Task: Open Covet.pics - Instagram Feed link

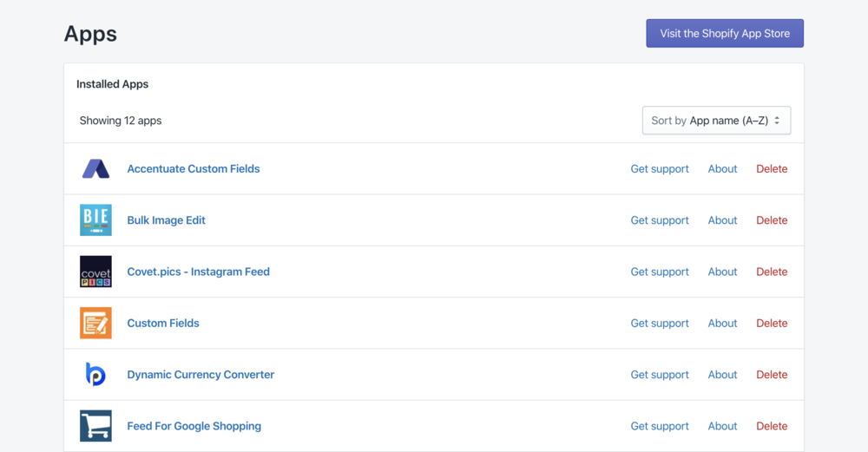Action: [x=199, y=272]
